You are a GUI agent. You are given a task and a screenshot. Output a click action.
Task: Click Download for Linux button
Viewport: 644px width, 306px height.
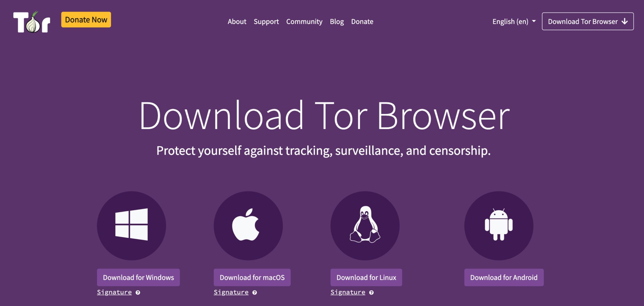pyautogui.click(x=366, y=277)
